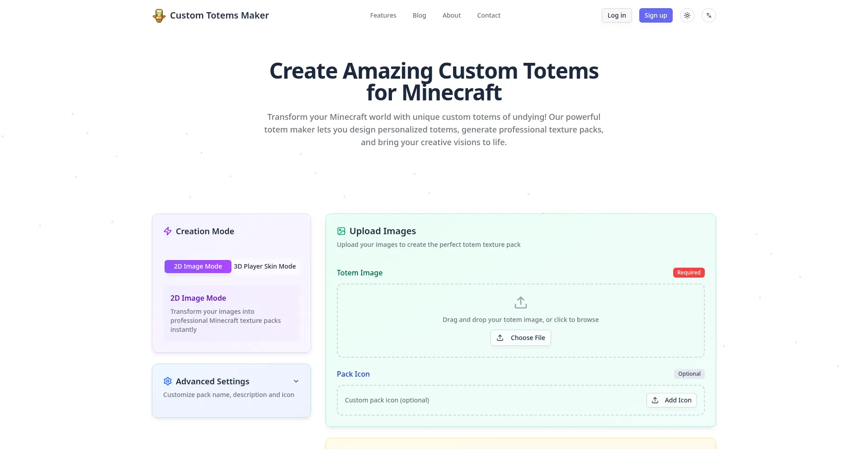Switch to 3D Player Skin Mode

(x=265, y=266)
